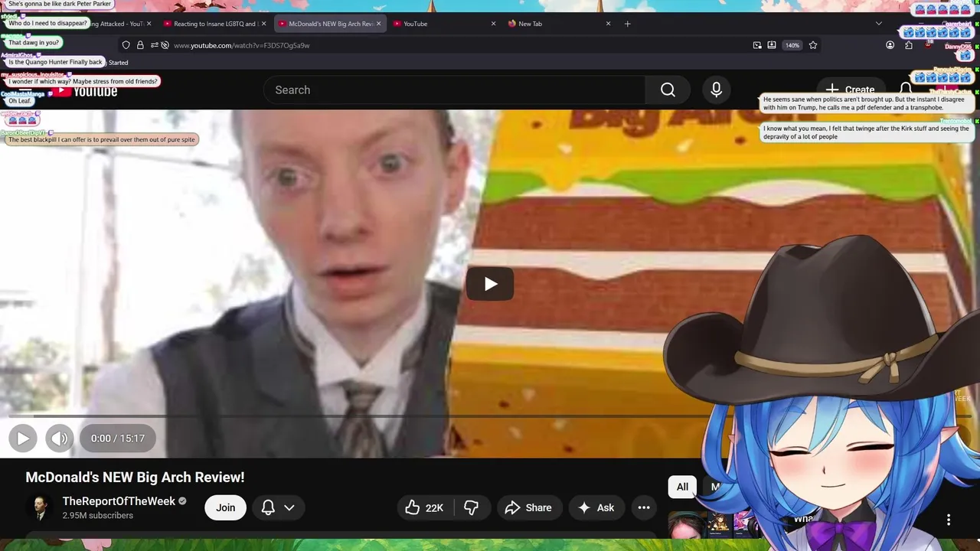Start voice search with the microphone icon
This screenshot has height=551, width=980.
coord(716,90)
